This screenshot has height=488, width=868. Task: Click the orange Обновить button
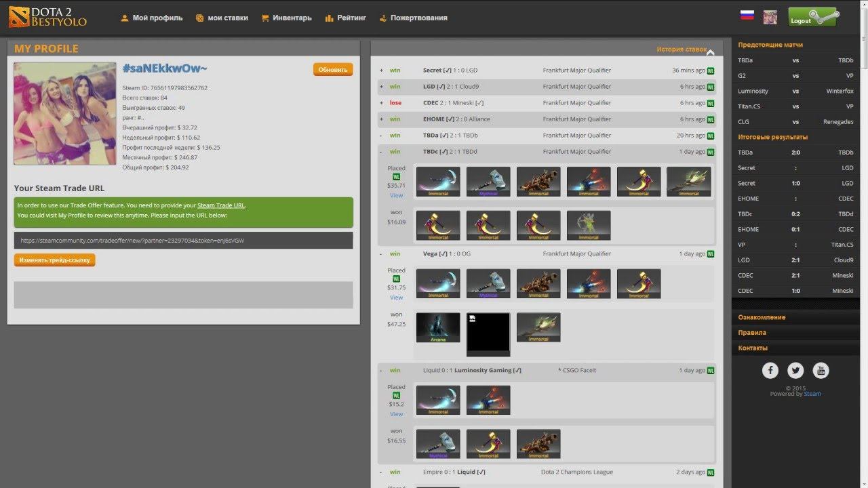(x=333, y=70)
